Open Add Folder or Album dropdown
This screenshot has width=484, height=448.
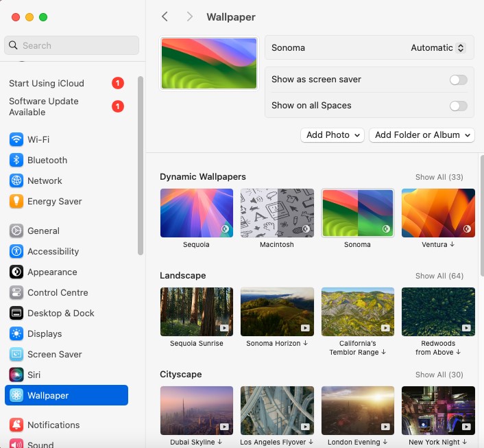pos(422,135)
